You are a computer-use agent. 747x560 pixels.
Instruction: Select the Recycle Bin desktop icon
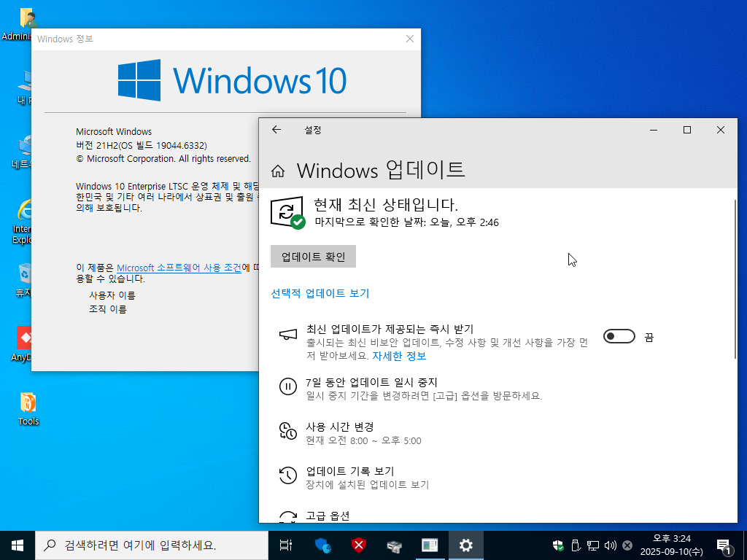point(23,280)
